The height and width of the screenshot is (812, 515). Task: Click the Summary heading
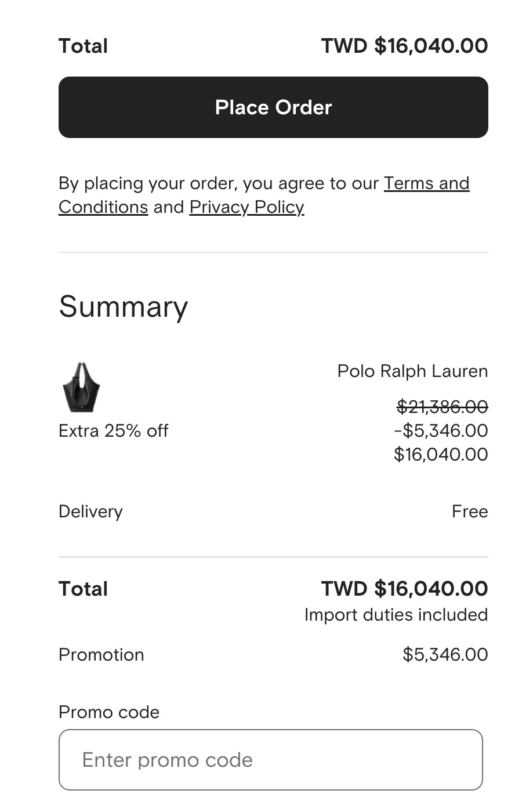click(x=123, y=307)
